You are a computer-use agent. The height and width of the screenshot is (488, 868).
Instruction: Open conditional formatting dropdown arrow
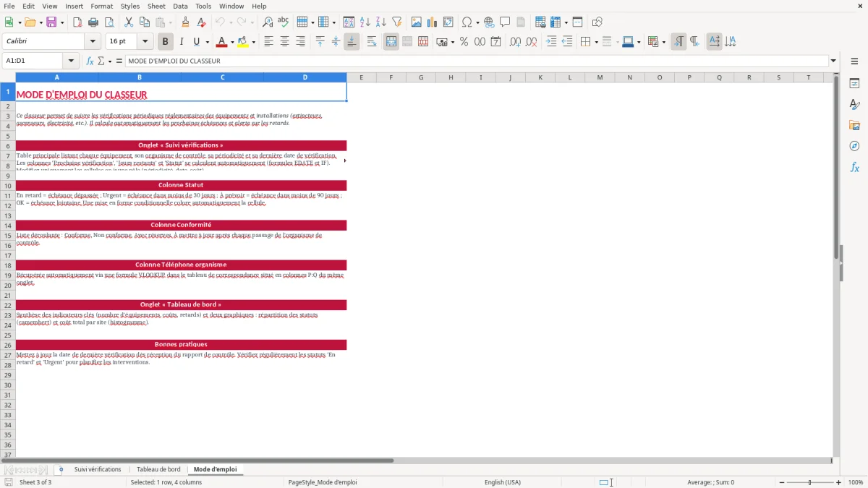click(663, 42)
